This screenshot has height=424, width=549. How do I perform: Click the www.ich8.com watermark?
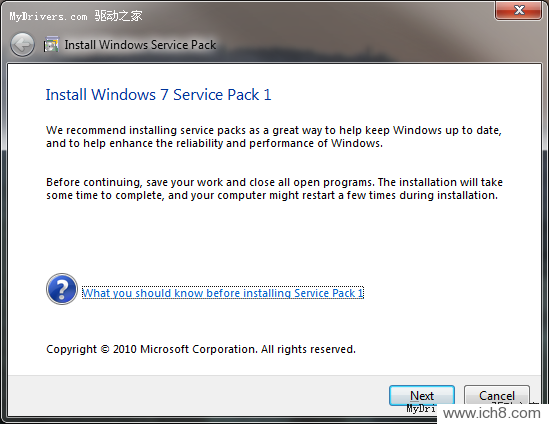(x=492, y=413)
